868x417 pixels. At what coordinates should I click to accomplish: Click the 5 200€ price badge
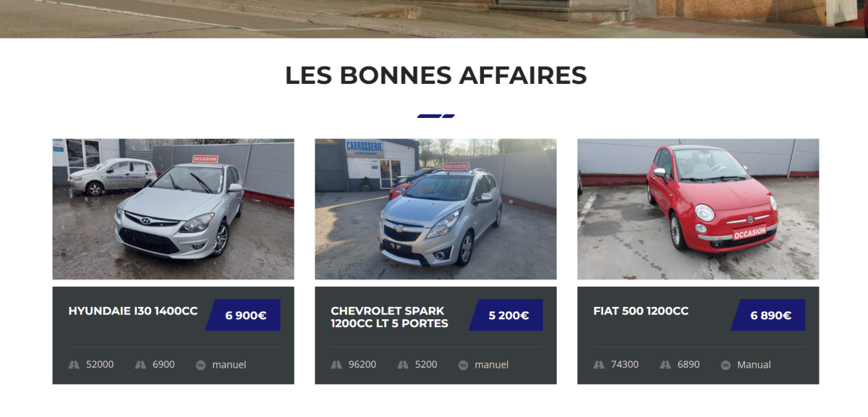click(x=506, y=316)
